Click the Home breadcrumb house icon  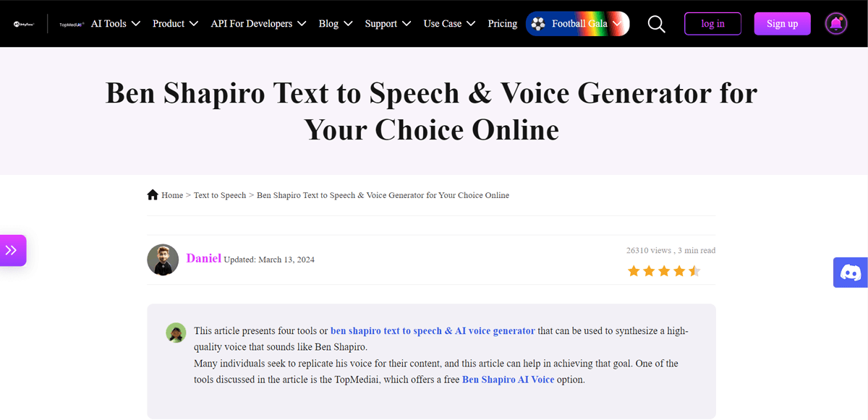click(x=153, y=195)
